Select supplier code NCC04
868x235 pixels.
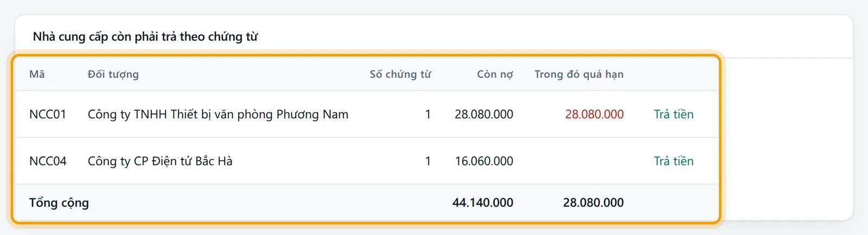coord(48,161)
